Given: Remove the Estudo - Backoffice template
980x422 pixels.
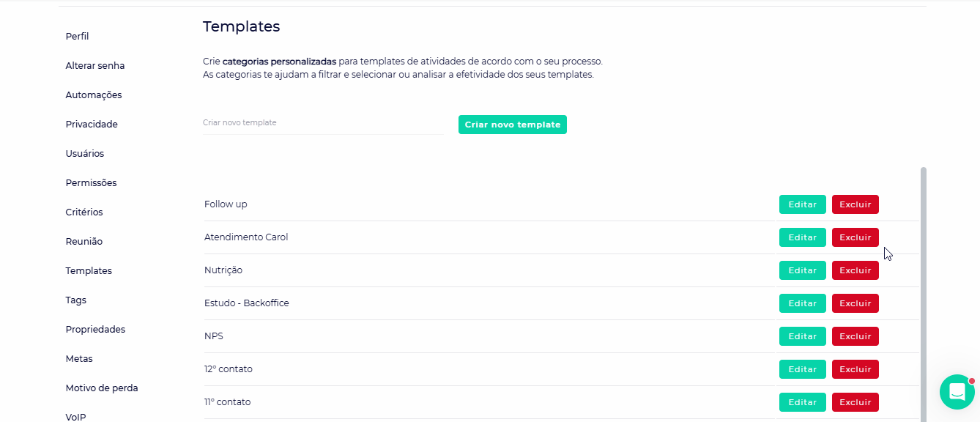Looking at the screenshot, I should (855, 303).
